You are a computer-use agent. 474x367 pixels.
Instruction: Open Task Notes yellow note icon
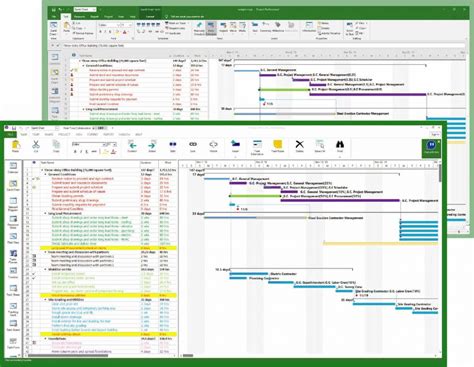[277, 144]
